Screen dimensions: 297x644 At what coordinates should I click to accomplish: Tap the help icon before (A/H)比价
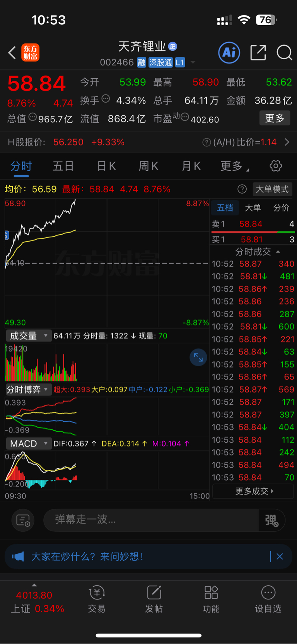[207, 143]
